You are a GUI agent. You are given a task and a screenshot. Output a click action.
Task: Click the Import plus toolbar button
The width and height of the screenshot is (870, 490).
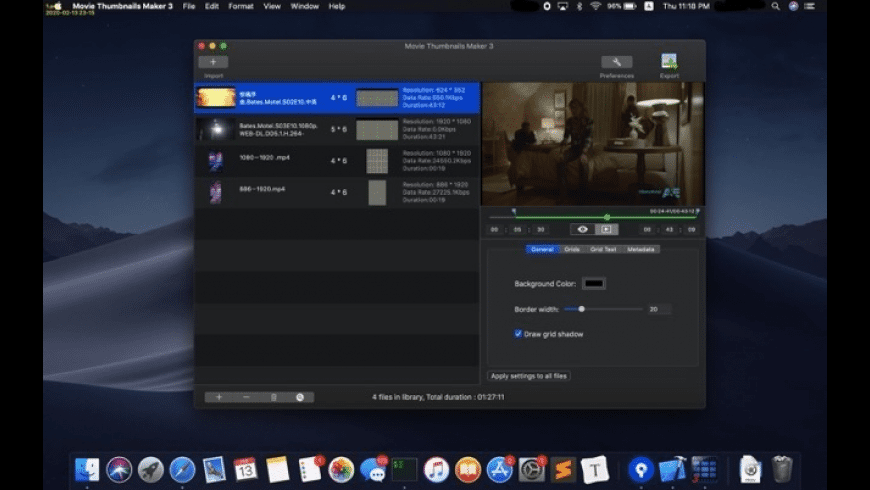(x=213, y=62)
